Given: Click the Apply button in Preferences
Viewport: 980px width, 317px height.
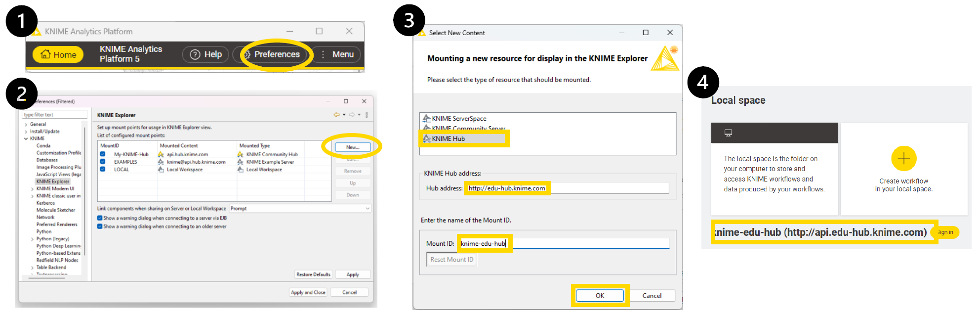Looking at the screenshot, I should click(x=353, y=274).
